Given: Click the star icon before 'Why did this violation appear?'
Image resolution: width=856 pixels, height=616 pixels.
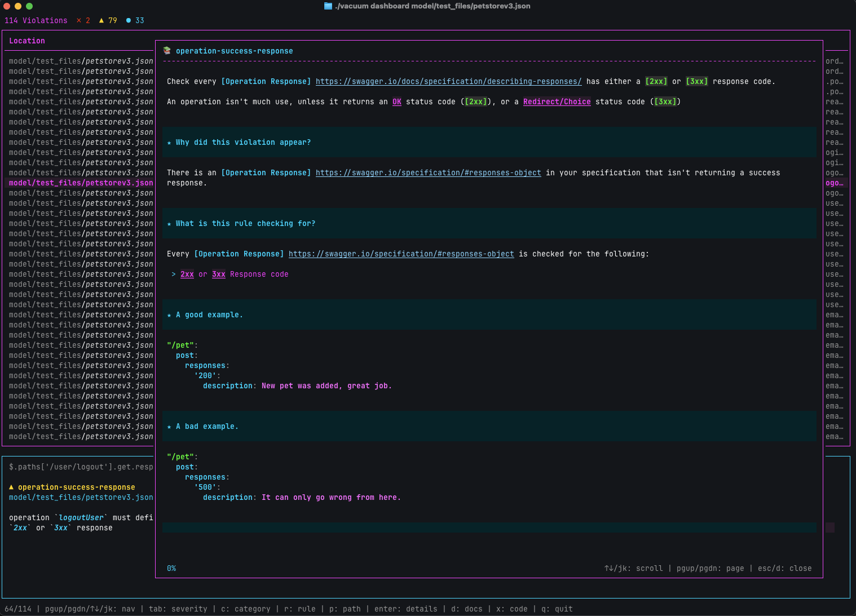Looking at the screenshot, I should 169,143.
